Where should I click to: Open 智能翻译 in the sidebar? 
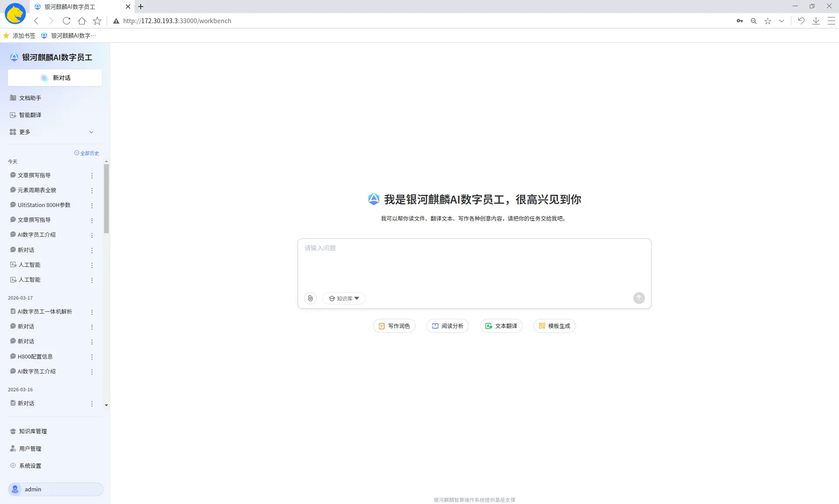tap(30, 115)
